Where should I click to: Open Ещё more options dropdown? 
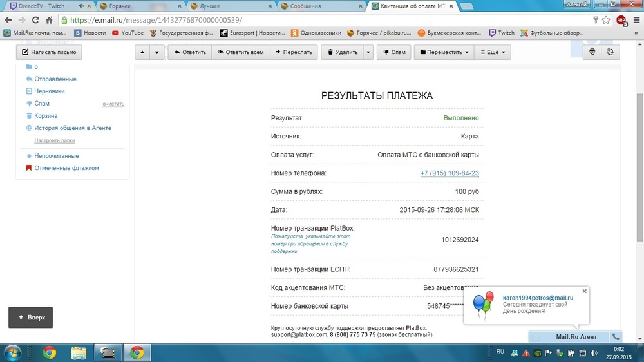(x=493, y=52)
